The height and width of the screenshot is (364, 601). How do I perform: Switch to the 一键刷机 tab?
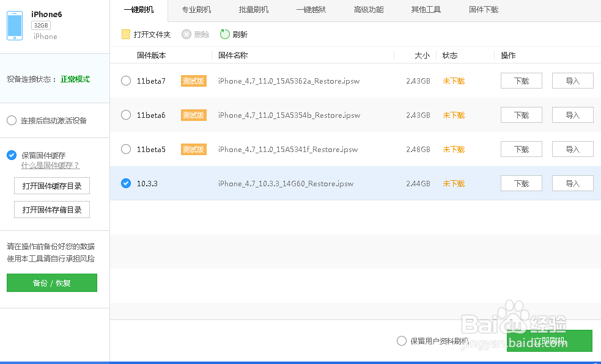point(139,10)
